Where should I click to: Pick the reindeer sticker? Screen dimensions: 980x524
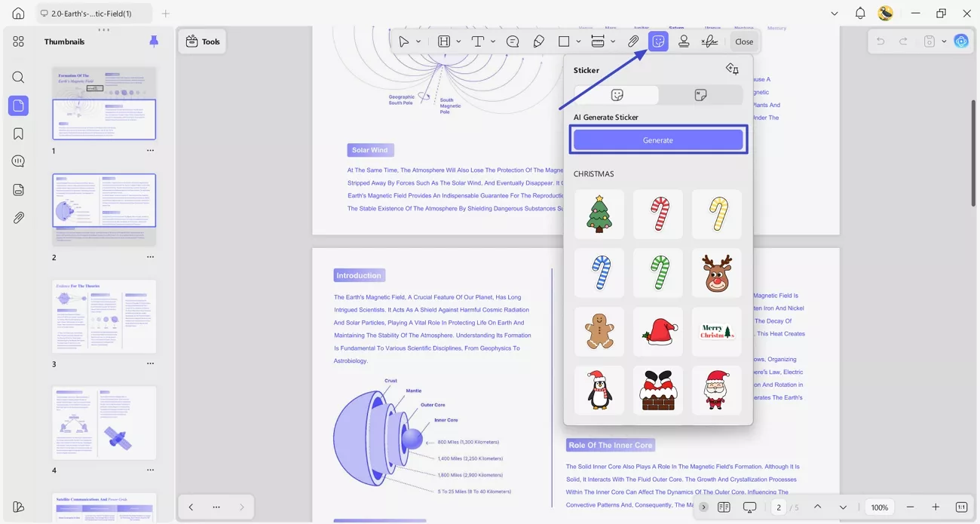point(717,273)
